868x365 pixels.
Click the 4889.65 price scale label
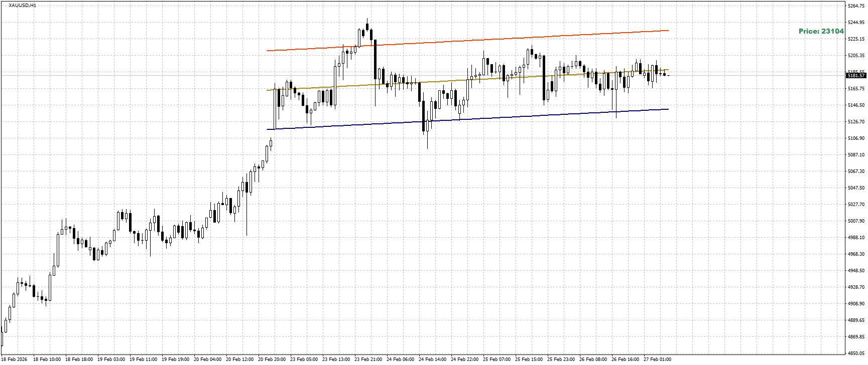point(856,320)
